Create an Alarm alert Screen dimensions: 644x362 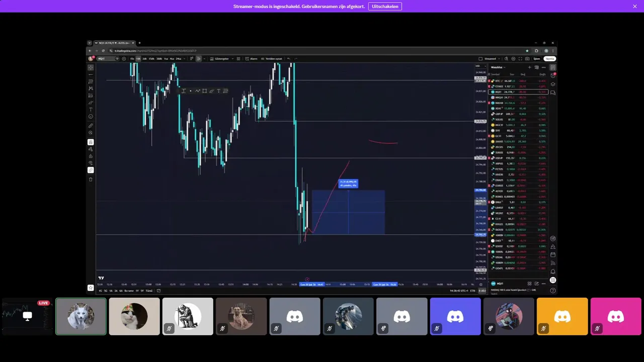pos(252,58)
